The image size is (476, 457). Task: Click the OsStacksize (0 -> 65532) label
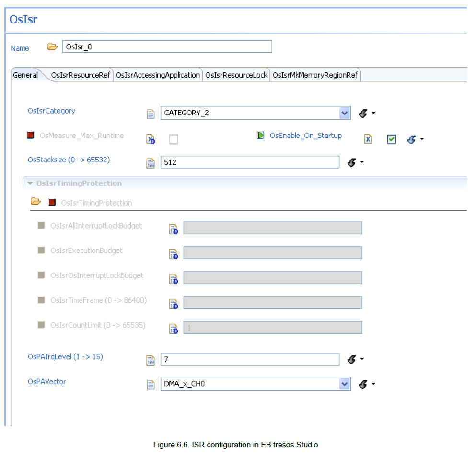[x=69, y=160]
